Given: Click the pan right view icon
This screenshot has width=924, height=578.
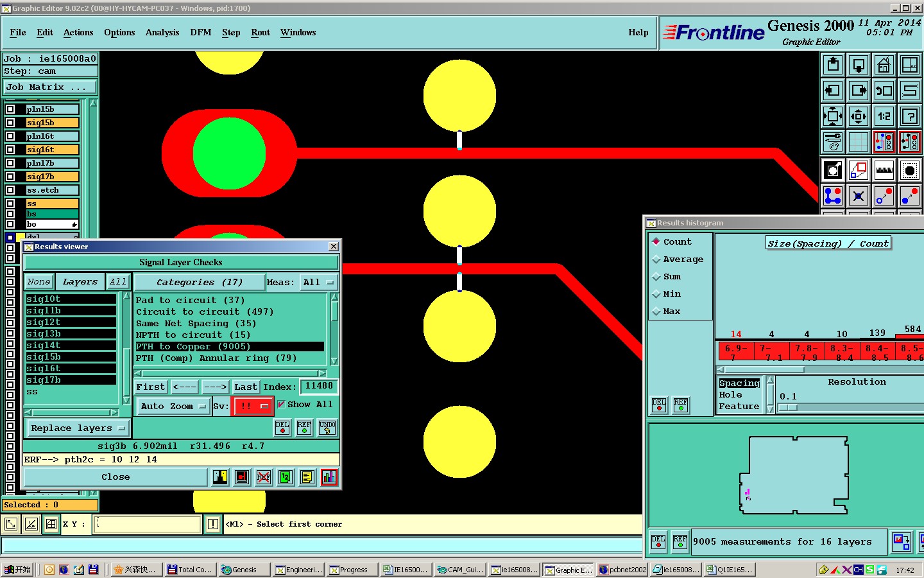Looking at the screenshot, I should [x=859, y=91].
